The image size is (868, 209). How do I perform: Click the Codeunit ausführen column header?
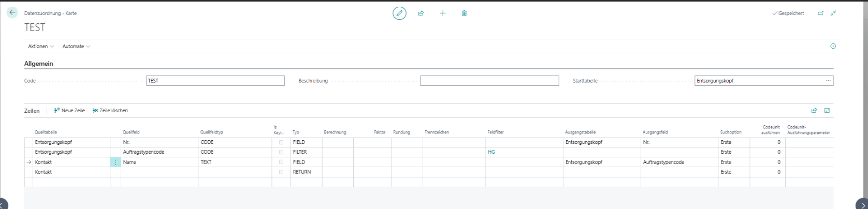(771, 130)
